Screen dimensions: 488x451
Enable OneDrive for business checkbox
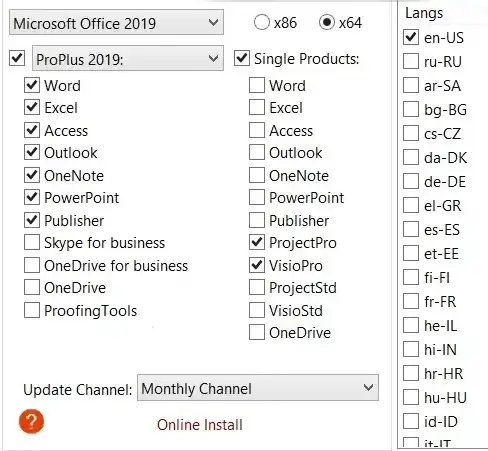pyautogui.click(x=32, y=265)
